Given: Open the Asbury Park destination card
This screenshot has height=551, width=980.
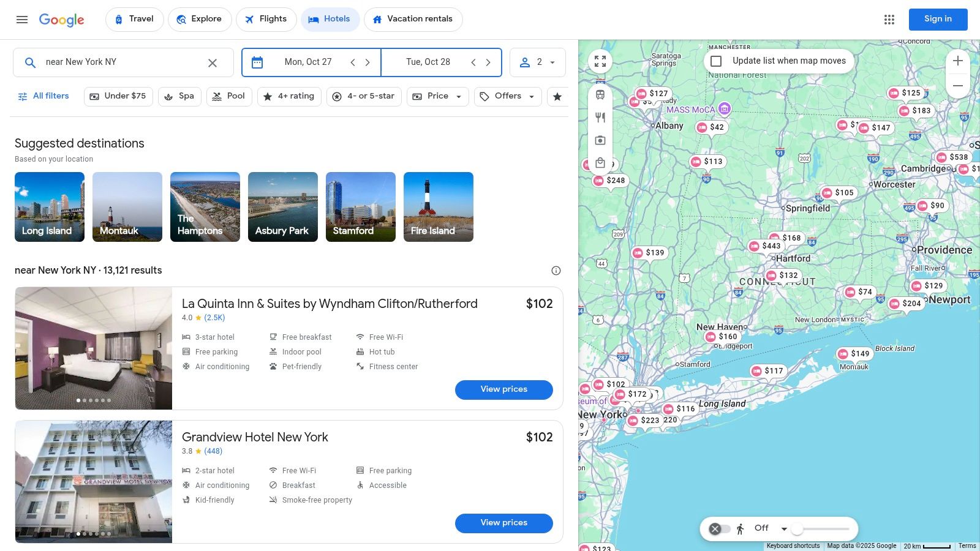Looking at the screenshot, I should point(283,207).
